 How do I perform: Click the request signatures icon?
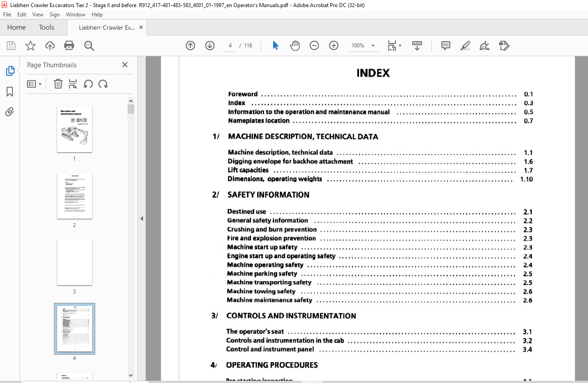pos(504,46)
